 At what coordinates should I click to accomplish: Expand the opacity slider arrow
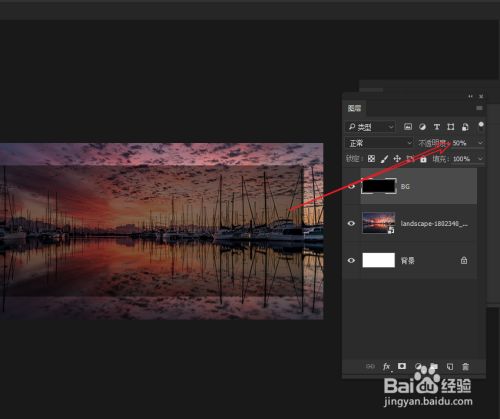point(480,143)
